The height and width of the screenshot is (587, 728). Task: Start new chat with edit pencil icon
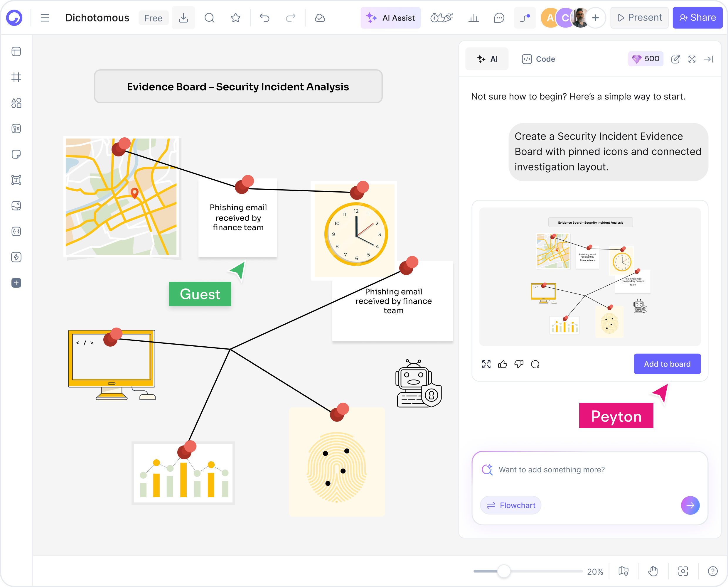(675, 59)
